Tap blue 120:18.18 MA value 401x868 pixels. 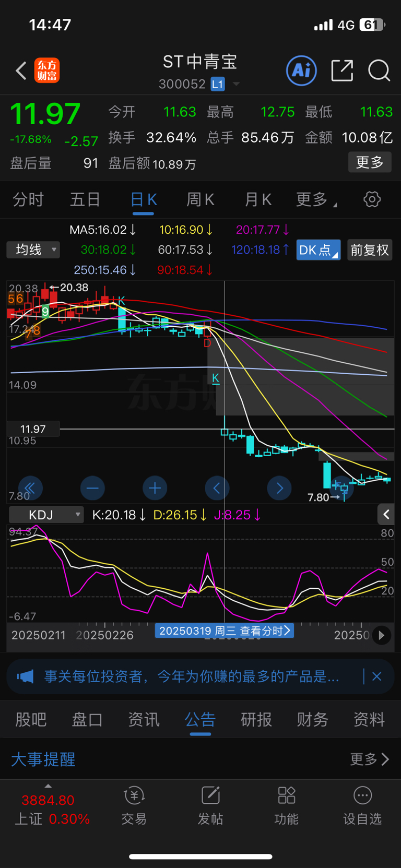(261, 250)
